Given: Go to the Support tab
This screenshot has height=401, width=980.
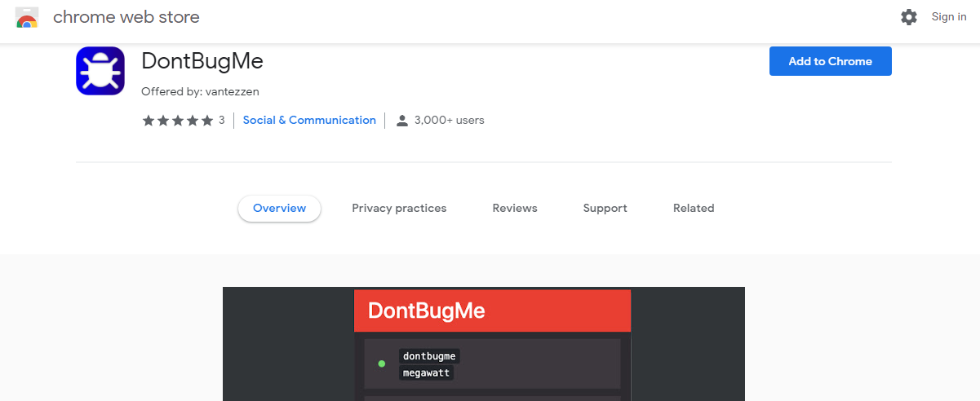Looking at the screenshot, I should coord(605,209).
